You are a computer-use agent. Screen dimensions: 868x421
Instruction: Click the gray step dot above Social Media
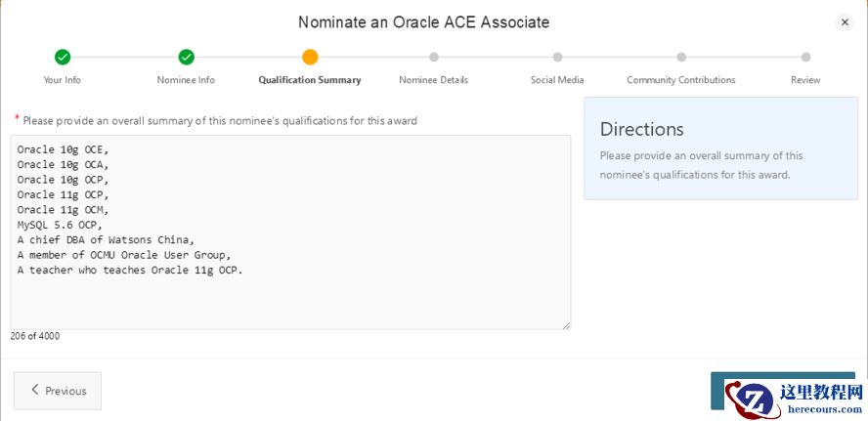[557, 58]
